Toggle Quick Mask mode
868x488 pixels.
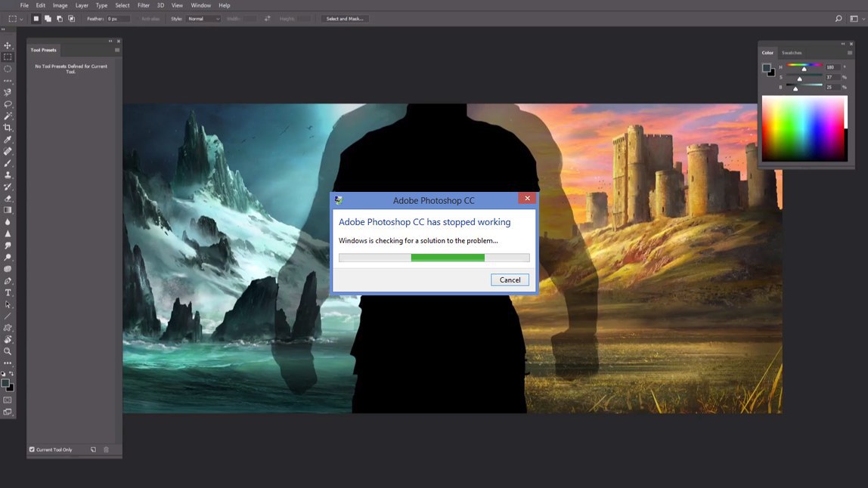click(8, 400)
